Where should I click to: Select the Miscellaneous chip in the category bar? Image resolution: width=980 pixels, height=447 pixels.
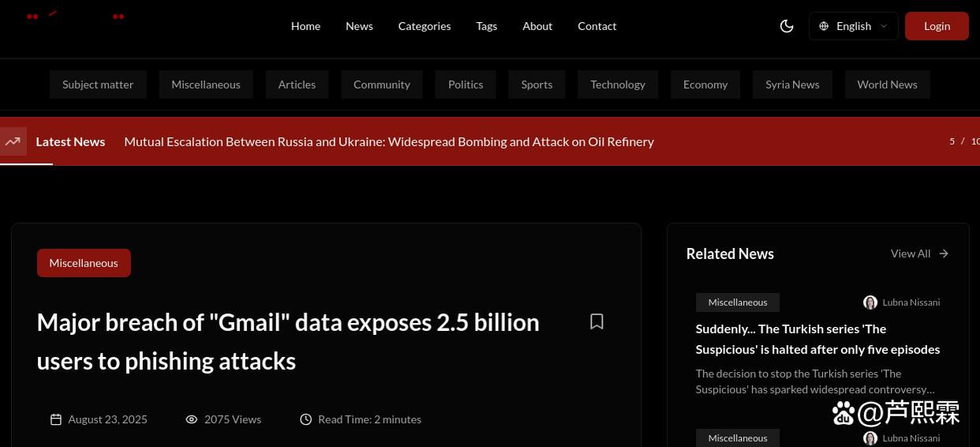[206, 85]
